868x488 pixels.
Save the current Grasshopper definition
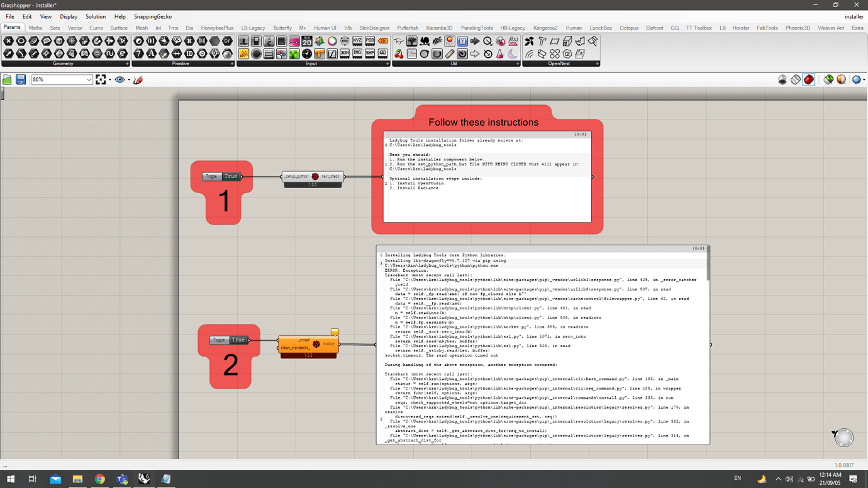click(x=21, y=79)
